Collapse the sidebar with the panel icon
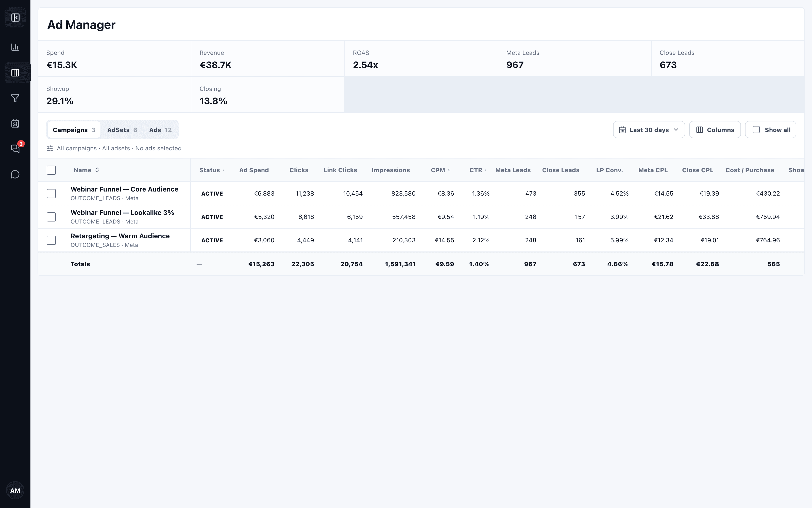The height and width of the screenshot is (508, 812). click(15, 18)
